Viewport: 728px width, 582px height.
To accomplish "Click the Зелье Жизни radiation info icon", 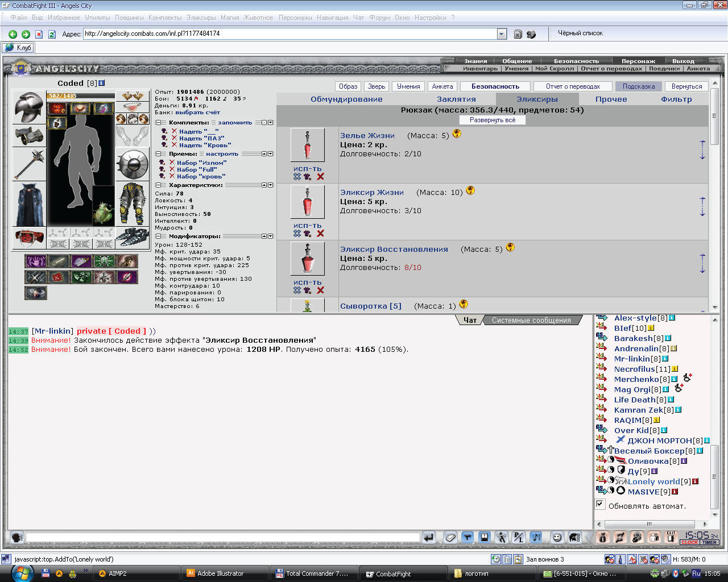I will (457, 134).
